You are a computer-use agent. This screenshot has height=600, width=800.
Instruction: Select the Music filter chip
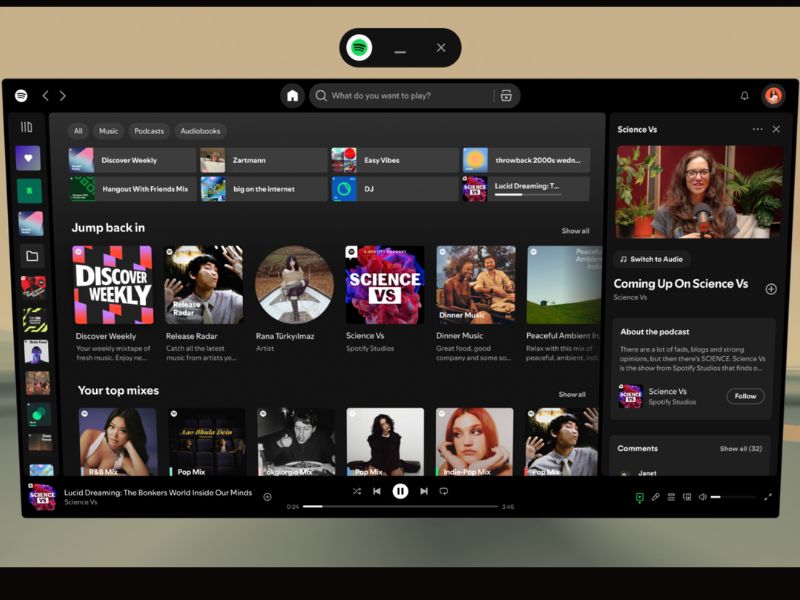[x=108, y=131]
